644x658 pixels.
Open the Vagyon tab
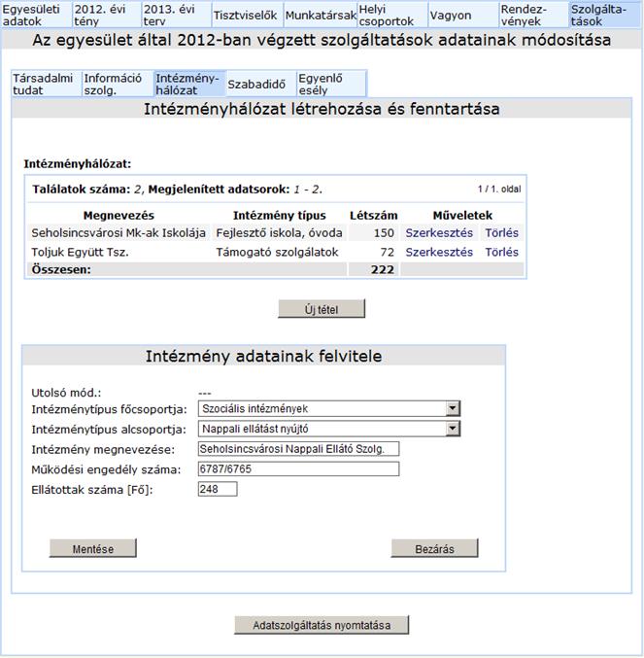(x=463, y=16)
